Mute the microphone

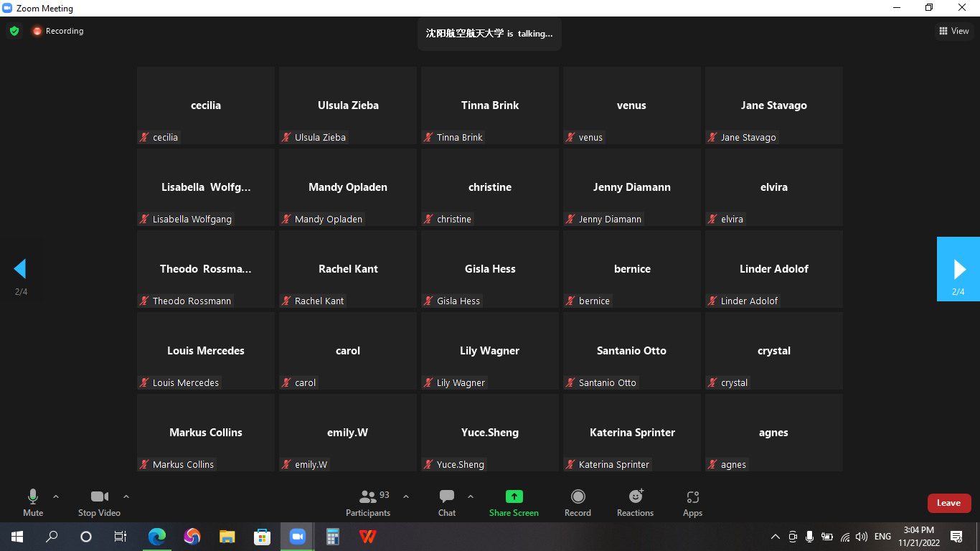pos(33,502)
